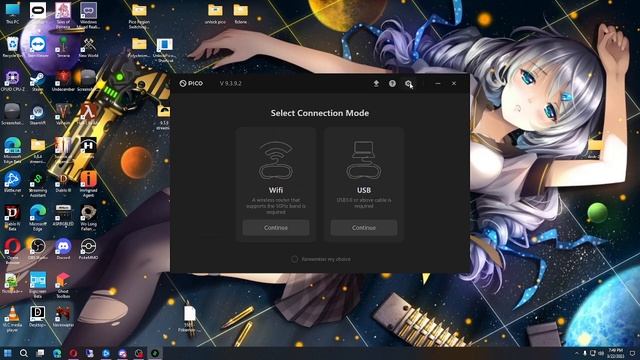
Task: Select the 9.3.9 streaming folder icon
Action: point(164,117)
